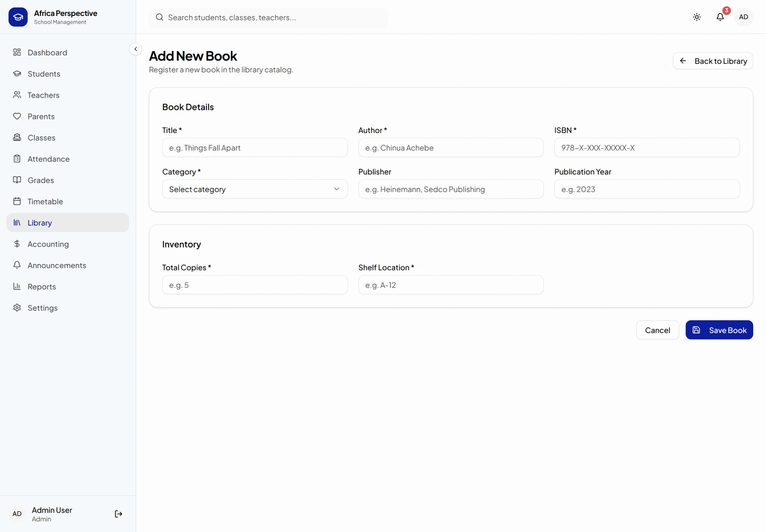766x532 pixels.
Task: Click the save disk icon on Save Book
Action: pos(696,330)
